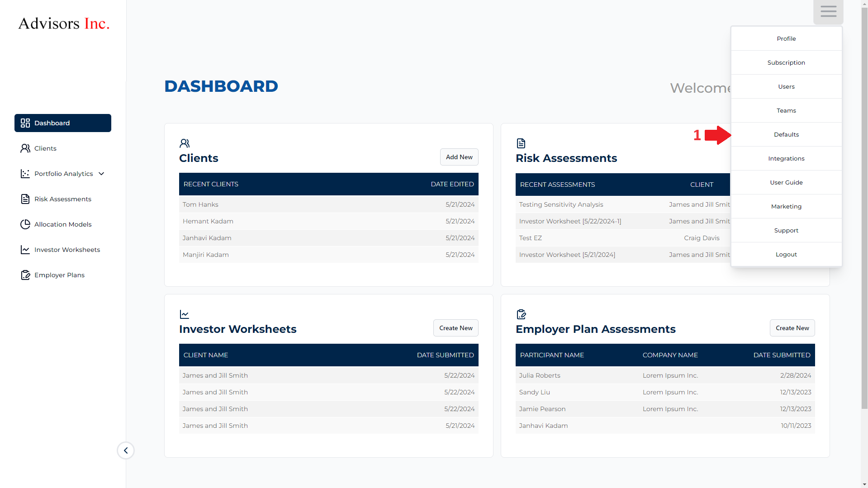
Task: Click the Investor Worksheets line chart icon
Action: (x=25, y=250)
